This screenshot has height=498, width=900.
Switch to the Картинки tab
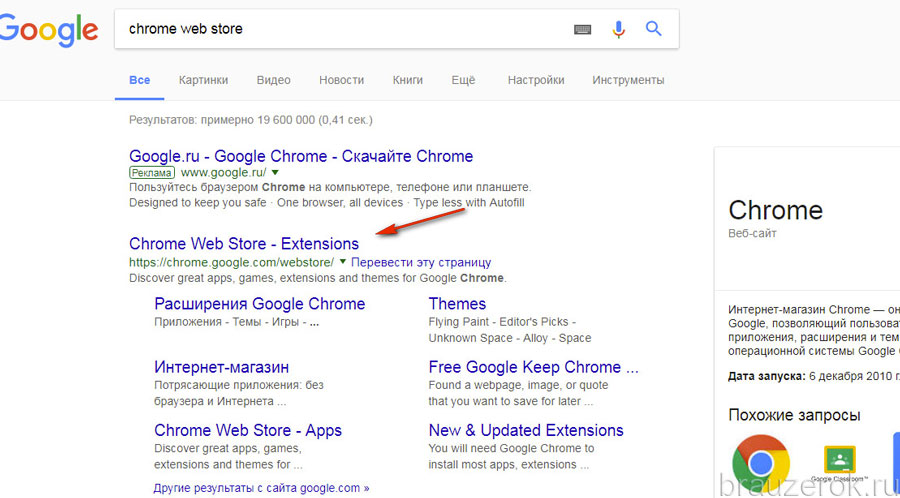coord(203,80)
